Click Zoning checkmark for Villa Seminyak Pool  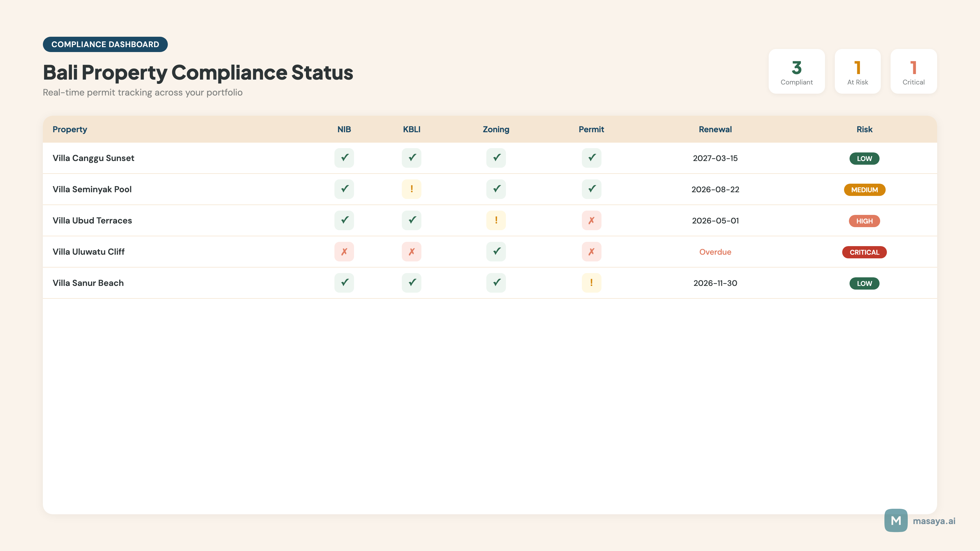point(496,189)
